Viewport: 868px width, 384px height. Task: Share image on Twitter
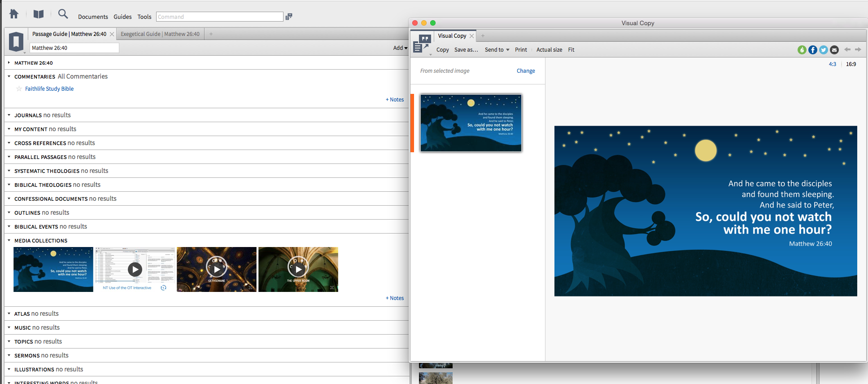(824, 50)
